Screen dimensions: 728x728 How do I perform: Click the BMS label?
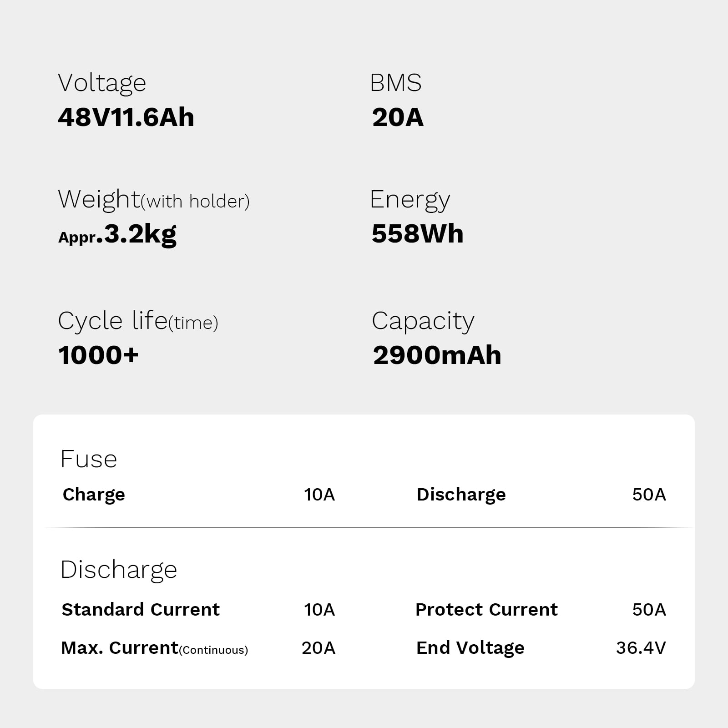click(396, 83)
